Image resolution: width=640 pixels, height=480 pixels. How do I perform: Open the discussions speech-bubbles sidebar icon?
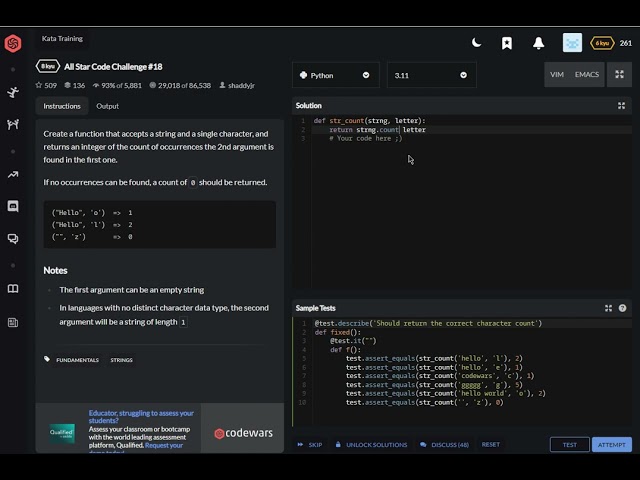(x=13, y=238)
